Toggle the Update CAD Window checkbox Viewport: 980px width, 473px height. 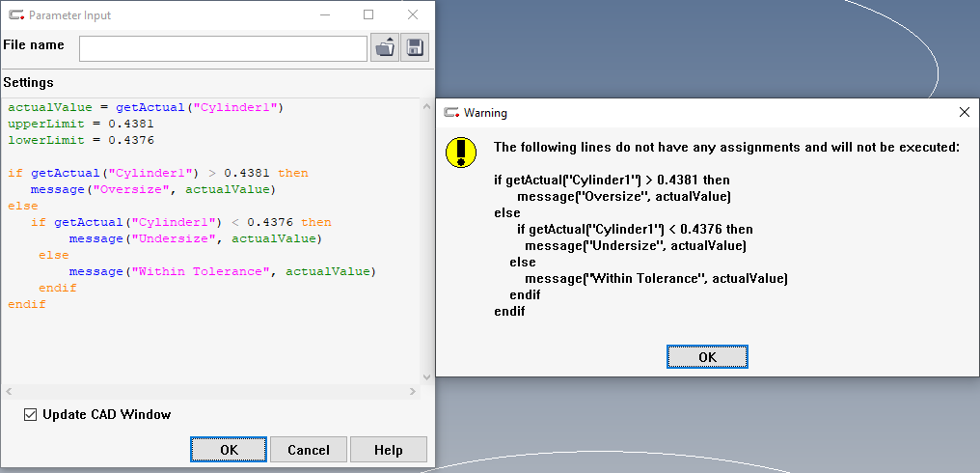point(30,414)
